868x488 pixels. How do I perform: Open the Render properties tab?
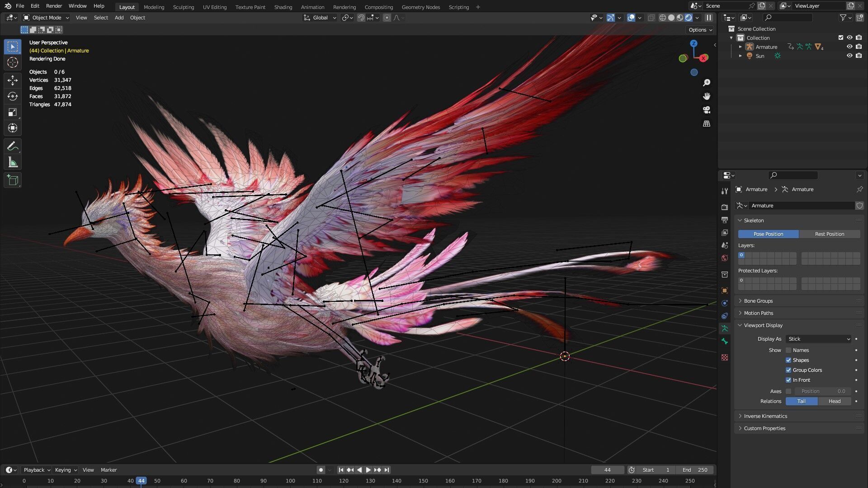click(725, 207)
